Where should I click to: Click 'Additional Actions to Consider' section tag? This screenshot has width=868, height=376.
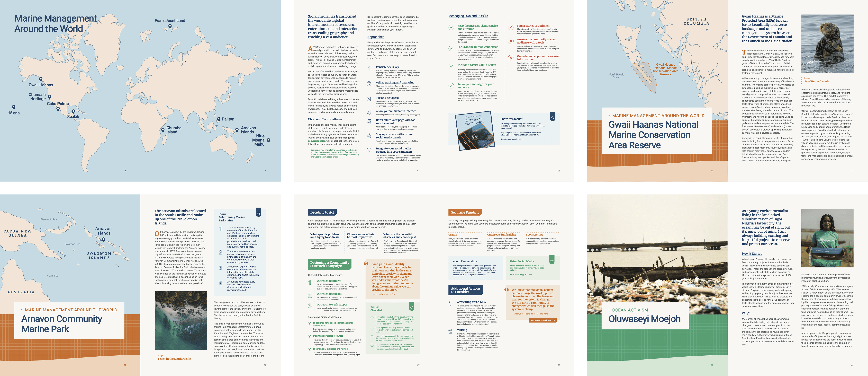click(x=466, y=290)
